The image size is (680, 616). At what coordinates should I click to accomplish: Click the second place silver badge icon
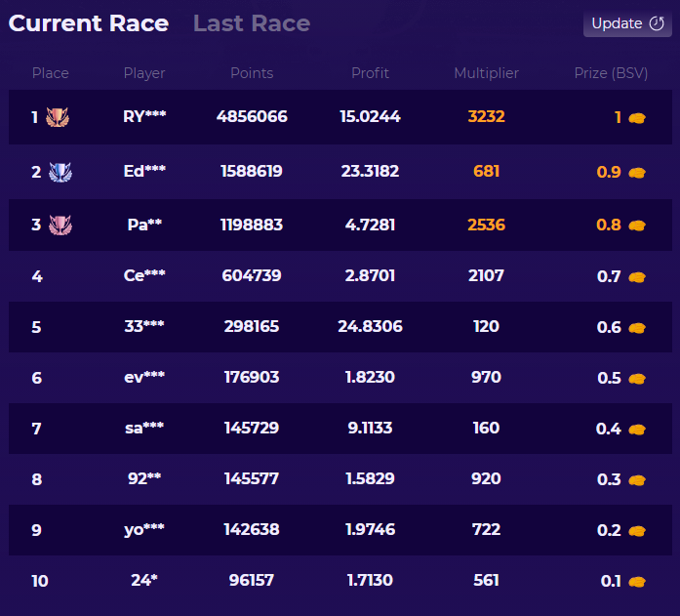60,172
